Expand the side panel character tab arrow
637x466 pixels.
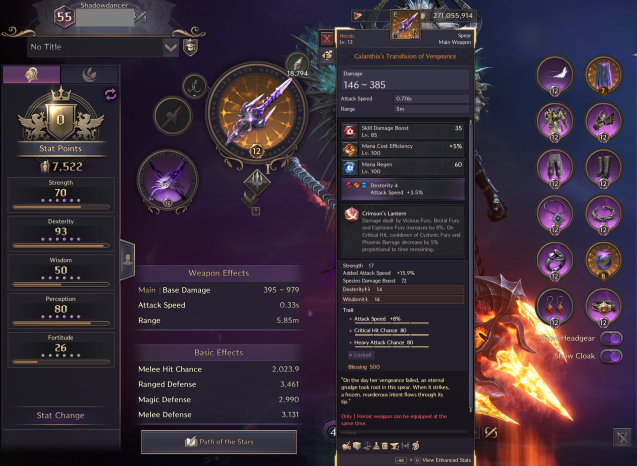coord(128,260)
